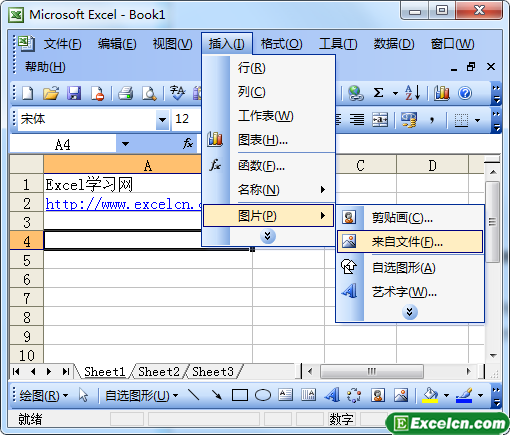Apply Currency style icon
The width and height of the screenshot is (510, 435).
pos(409,119)
